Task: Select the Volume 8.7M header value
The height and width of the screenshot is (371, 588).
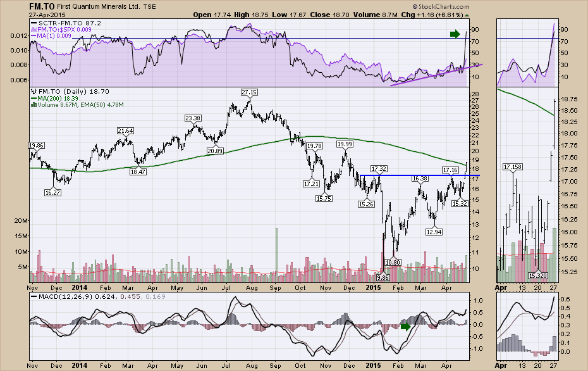Action: (x=375, y=15)
